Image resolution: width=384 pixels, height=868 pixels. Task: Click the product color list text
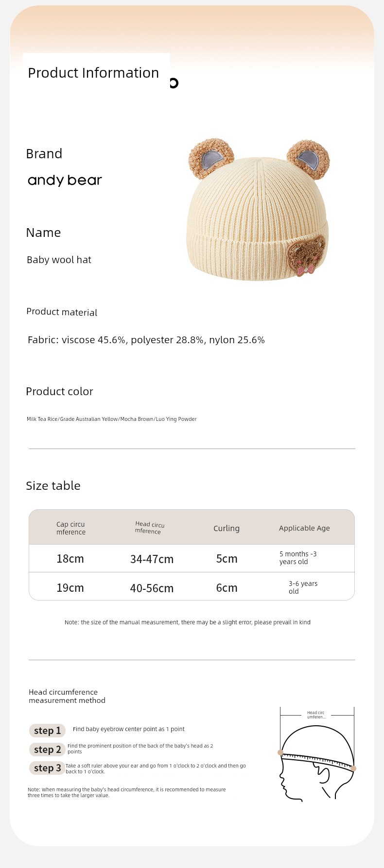coord(112,419)
